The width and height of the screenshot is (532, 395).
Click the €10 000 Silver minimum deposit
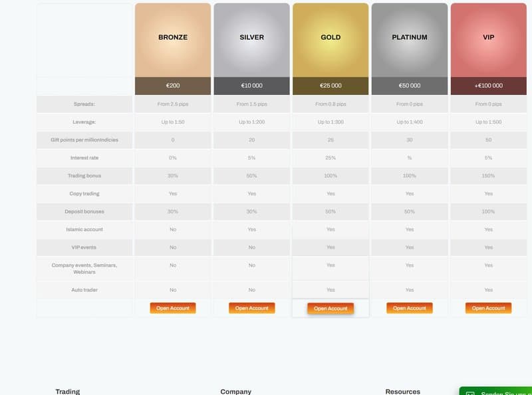point(252,86)
